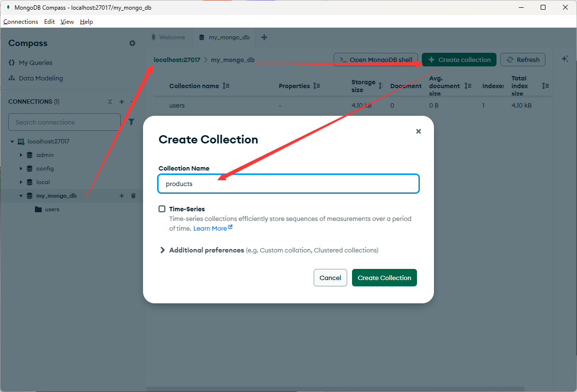Filter connections using the funnel icon
This screenshot has width=577, height=392.
point(131,122)
